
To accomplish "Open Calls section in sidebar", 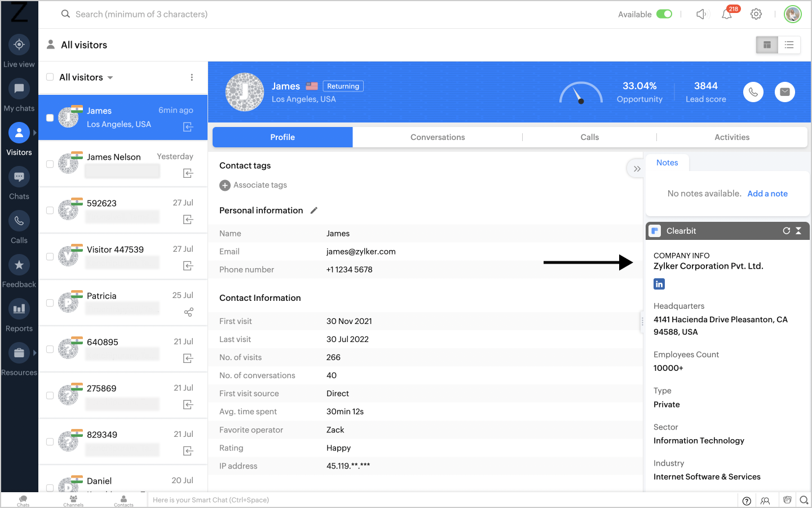I will tap(19, 227).
